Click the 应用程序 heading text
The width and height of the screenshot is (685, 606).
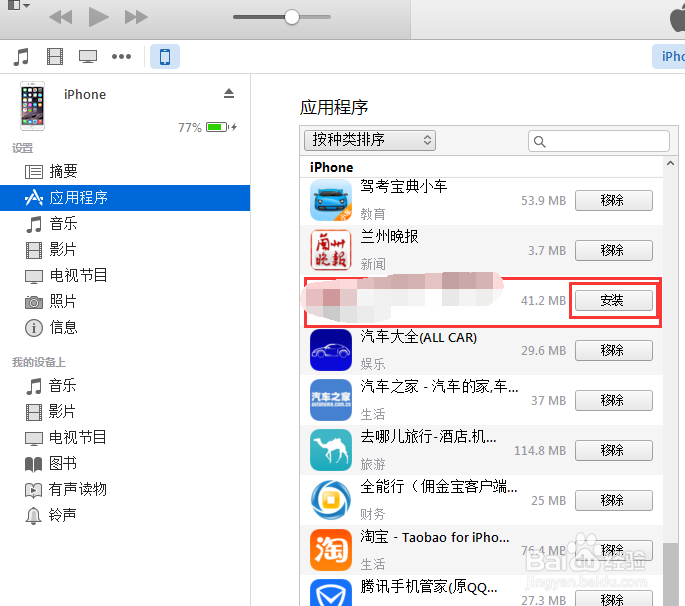334,107
